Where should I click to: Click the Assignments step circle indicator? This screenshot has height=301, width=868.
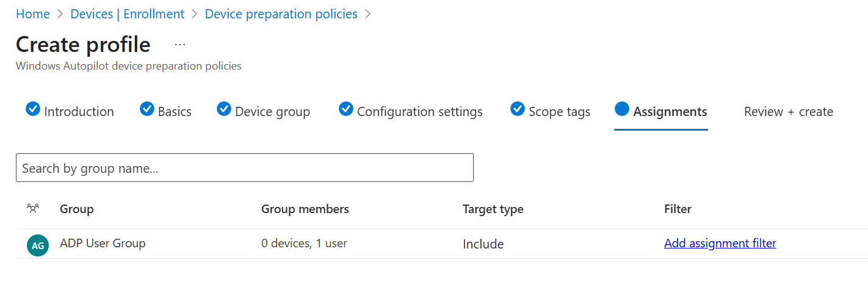point(622,109)
